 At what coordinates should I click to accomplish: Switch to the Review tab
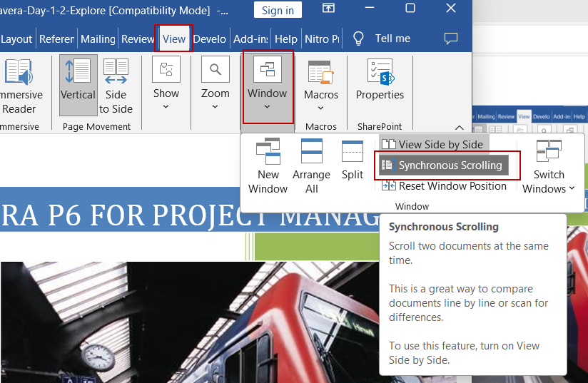click(x=138, y=39)
